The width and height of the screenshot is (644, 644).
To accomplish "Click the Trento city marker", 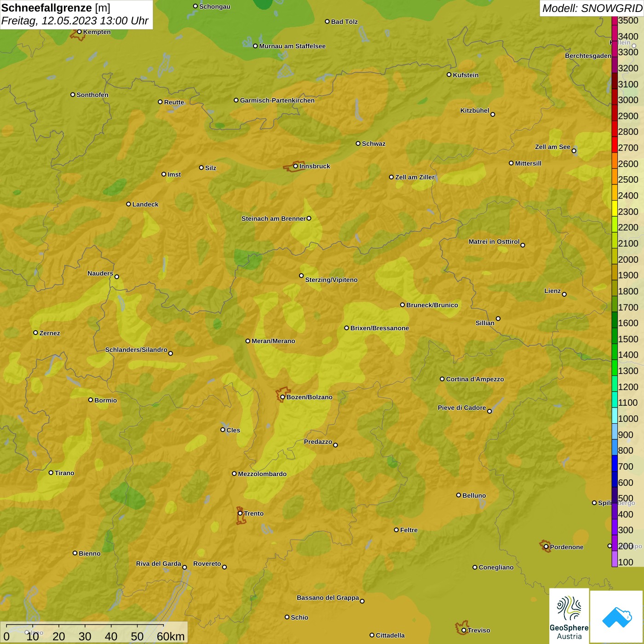I will tap(240, 513).
